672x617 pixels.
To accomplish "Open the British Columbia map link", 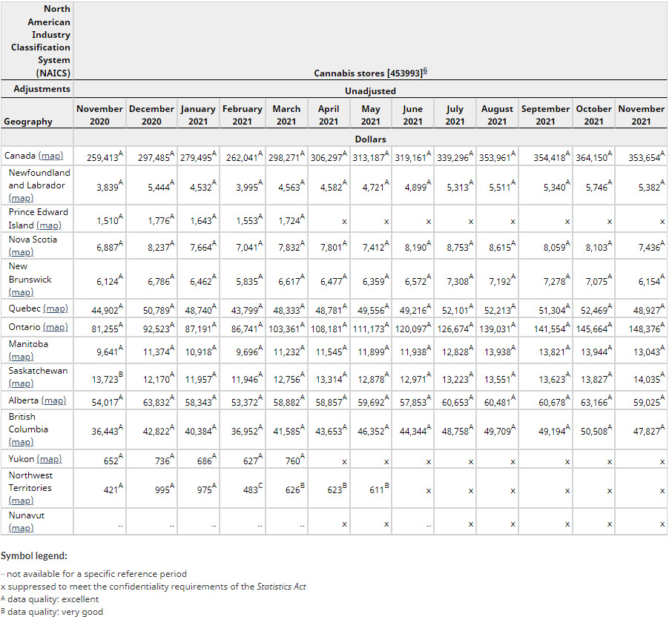I will [21, 442].
